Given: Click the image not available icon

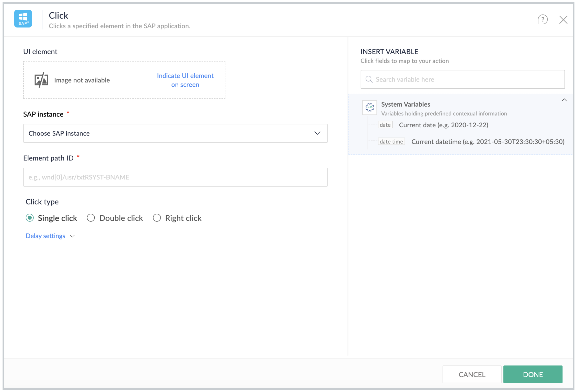Looking at the screenshot, I should (41, 80).
